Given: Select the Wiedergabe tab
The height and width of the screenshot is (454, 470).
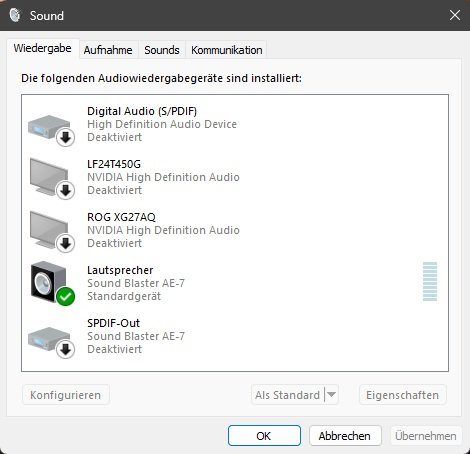Looking at the screenshot, I should 43,49.
